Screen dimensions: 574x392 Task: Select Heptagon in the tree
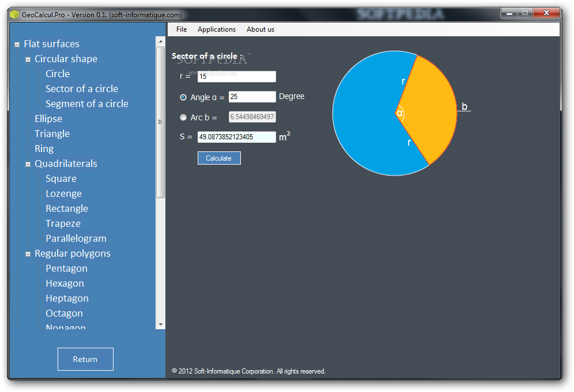(x=67, y=299)
